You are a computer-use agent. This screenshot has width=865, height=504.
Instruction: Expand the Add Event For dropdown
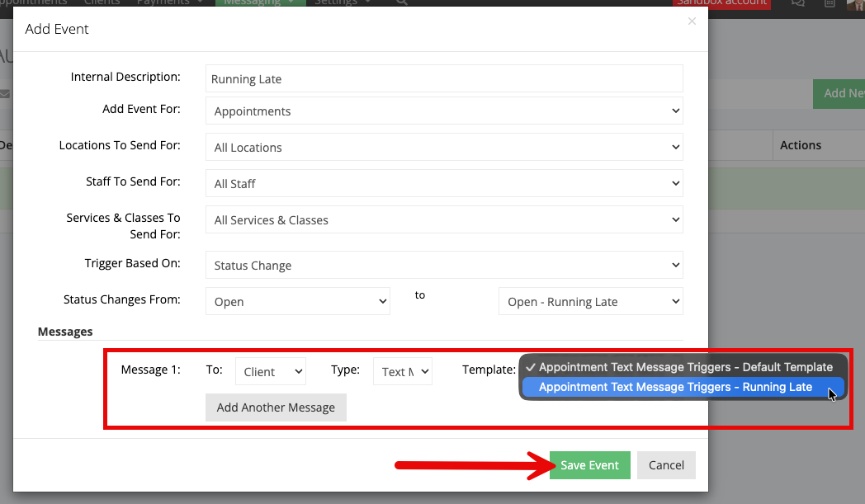click(x=444, y=111)
